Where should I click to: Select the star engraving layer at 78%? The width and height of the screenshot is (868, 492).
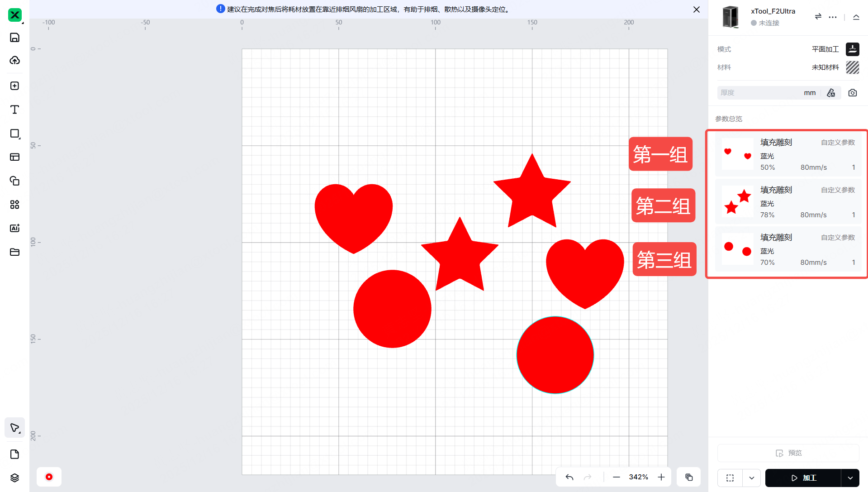click(788, 202)
